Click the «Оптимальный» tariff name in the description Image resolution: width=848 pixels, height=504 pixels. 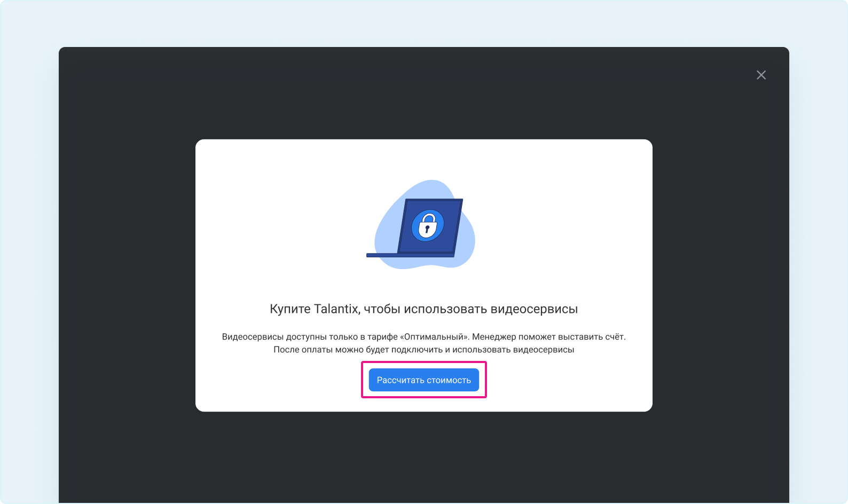point(435,337)
